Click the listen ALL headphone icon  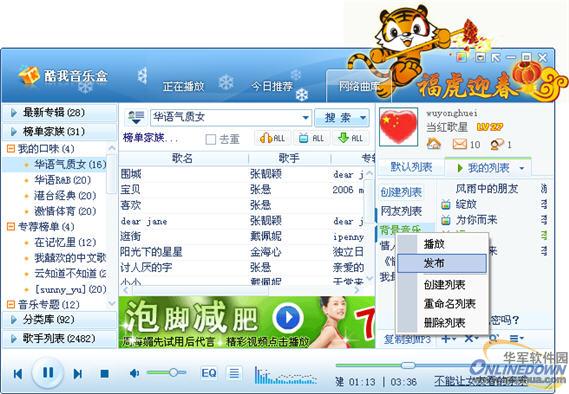tap(273, 138)
